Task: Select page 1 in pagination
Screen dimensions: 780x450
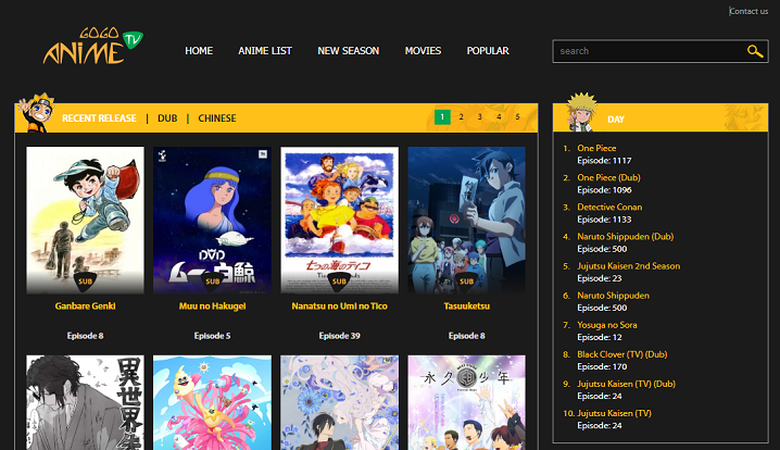Action: click(442, 117)
